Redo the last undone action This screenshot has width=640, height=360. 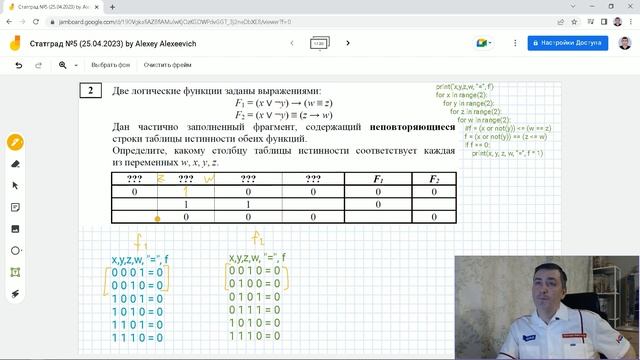[38, 65]
